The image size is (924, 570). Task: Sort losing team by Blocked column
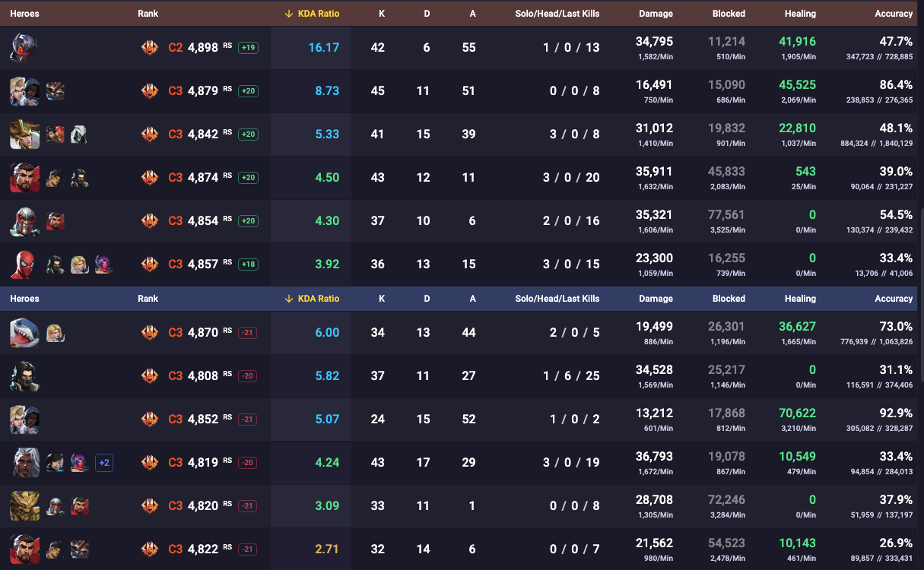click(x=729, y=299)
